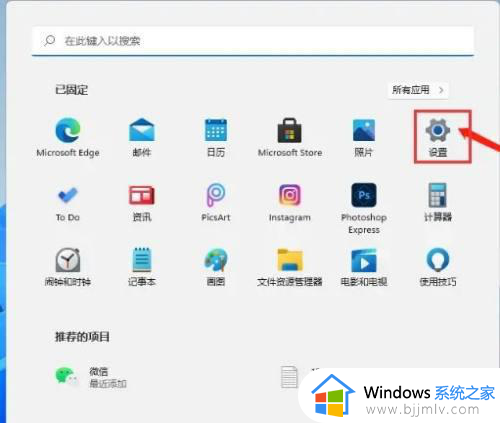
Task: Launch the 照片 photos app
Action: point(364,137)
